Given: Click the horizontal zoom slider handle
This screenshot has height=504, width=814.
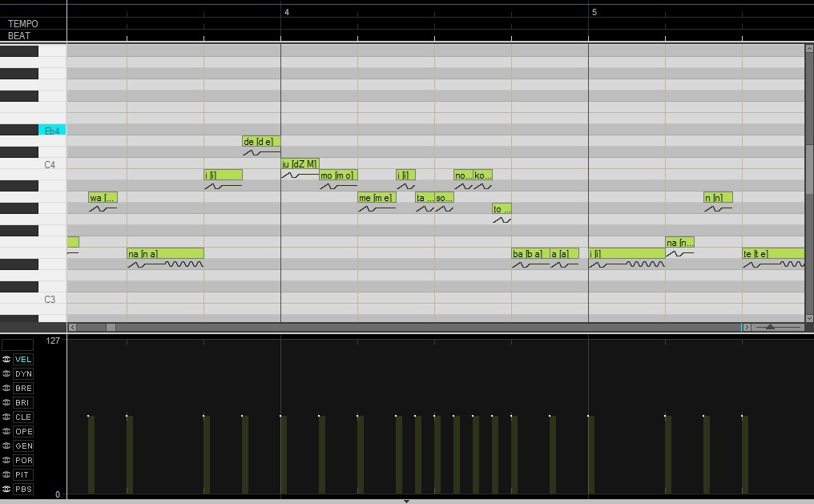Looking at the screenshot, I should (x=771, y=327).
